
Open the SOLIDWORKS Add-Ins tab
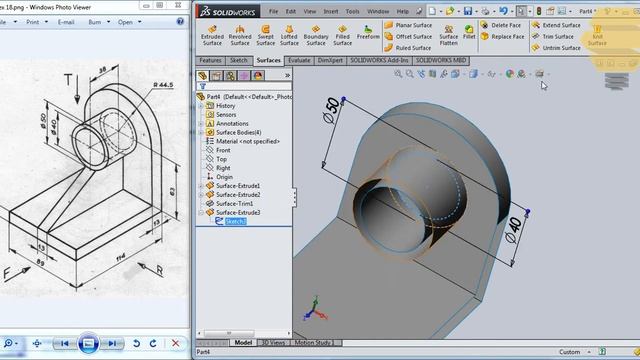point(379,60)
